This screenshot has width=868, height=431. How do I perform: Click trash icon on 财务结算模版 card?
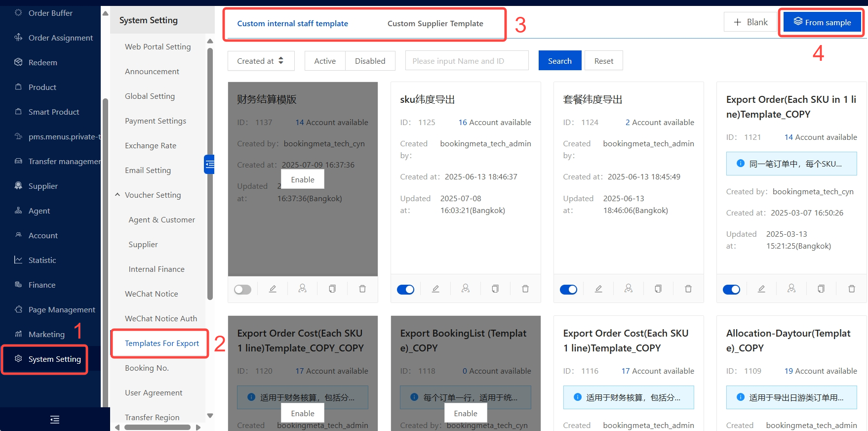[362, 289]
